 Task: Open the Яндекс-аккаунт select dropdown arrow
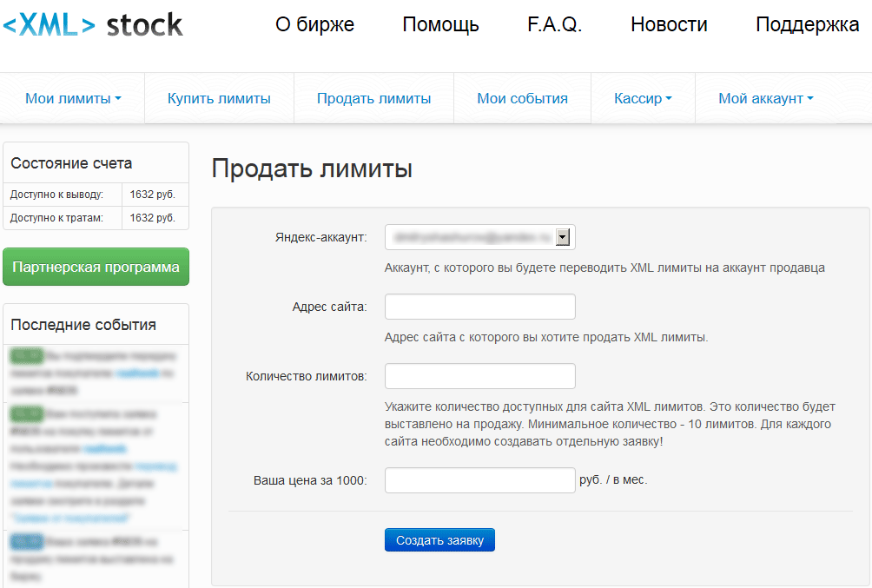coord(563,237)
